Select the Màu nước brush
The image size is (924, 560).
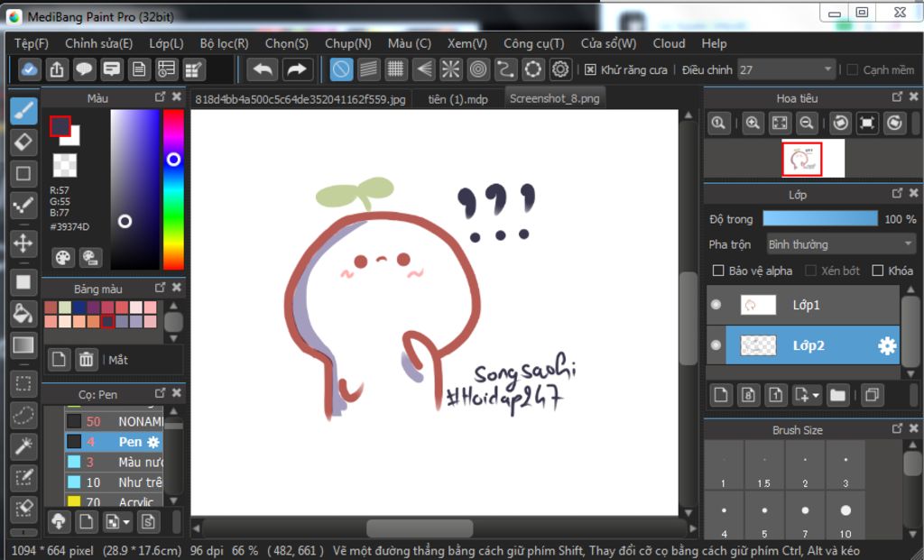point(114,463)
